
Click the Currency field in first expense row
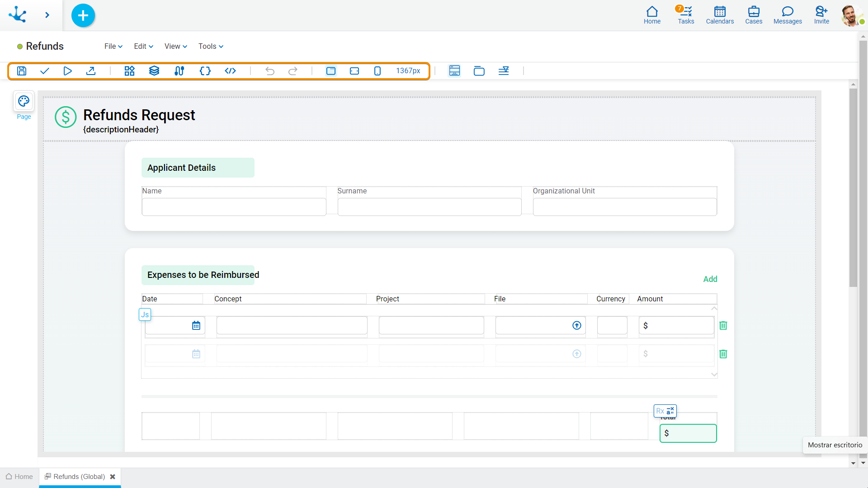[612, 326]
